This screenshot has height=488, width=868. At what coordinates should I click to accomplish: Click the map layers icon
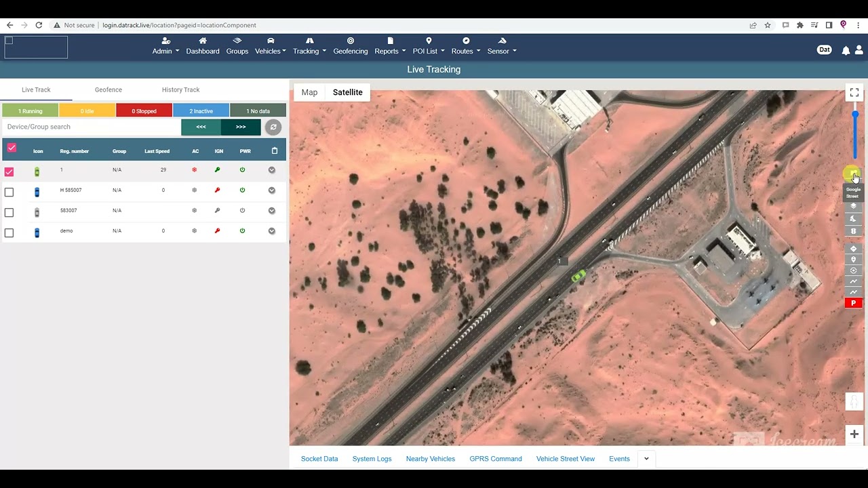coord(853,206)
